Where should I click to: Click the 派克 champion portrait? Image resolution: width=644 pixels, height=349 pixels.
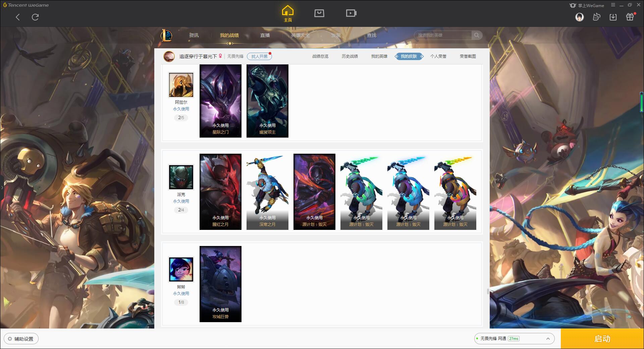(181, 177)
